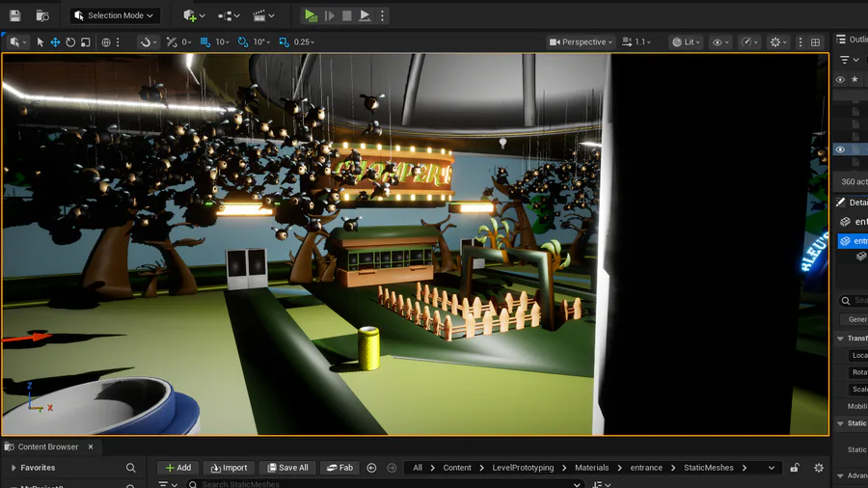Select the scale gizmo tool
The width and height of the screenshot is (868, 488).
coord(85,42)
